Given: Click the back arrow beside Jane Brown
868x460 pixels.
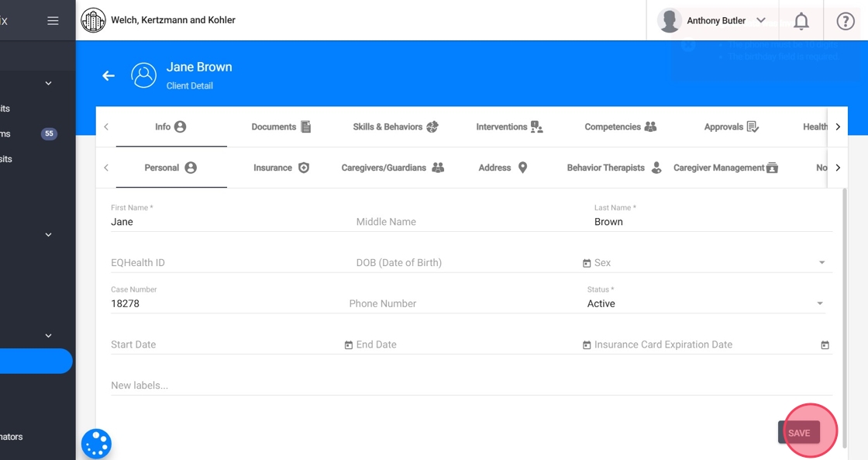Looking at the screenshot, I should (x=108, y=75).
